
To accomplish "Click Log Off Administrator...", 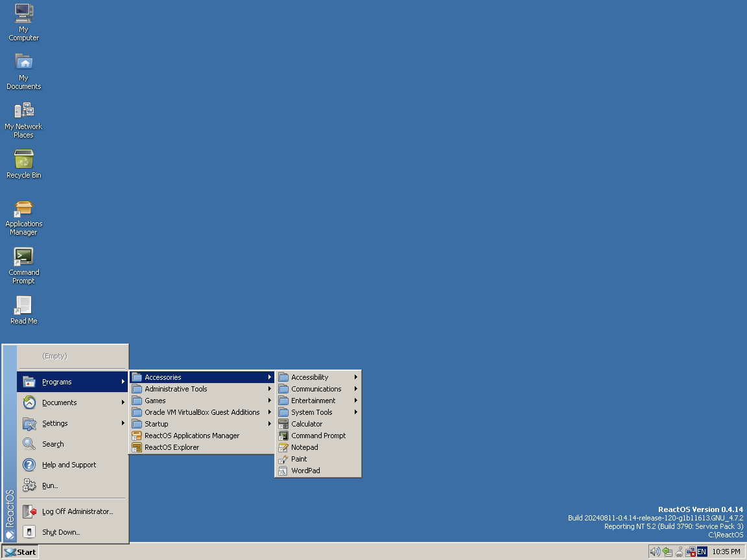I will click(x=73, y=511).
